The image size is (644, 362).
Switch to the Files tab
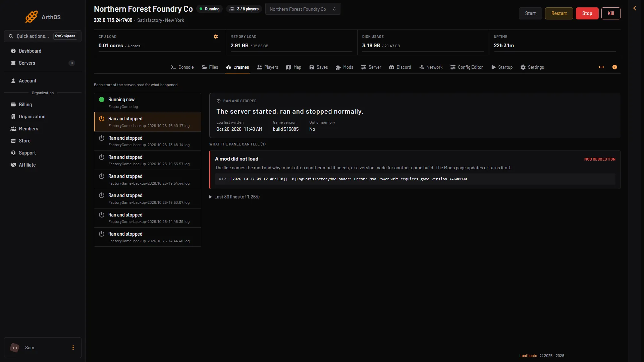(210, 67)
